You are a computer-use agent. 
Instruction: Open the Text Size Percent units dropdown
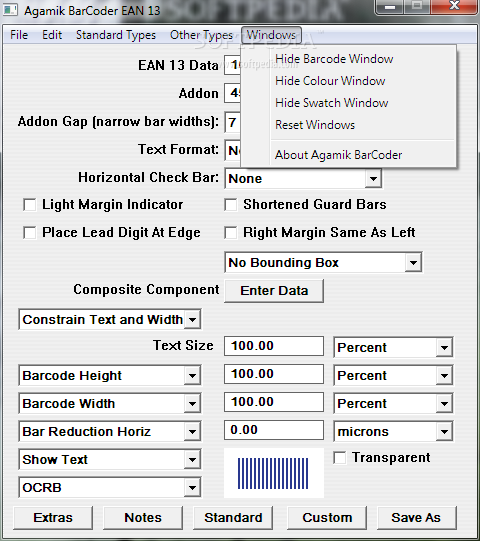click(444, 347)
